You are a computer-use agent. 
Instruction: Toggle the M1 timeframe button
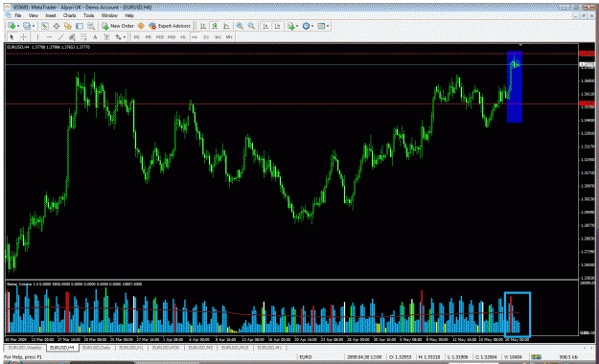point(137,37)
